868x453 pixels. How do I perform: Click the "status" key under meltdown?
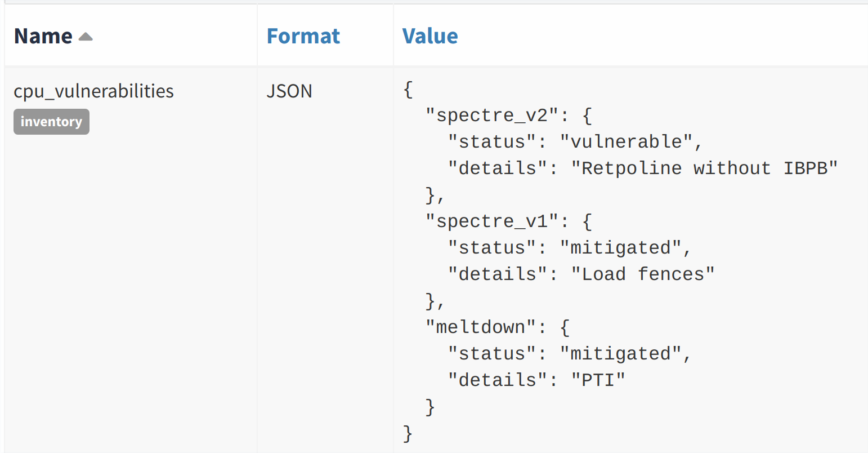492,354
